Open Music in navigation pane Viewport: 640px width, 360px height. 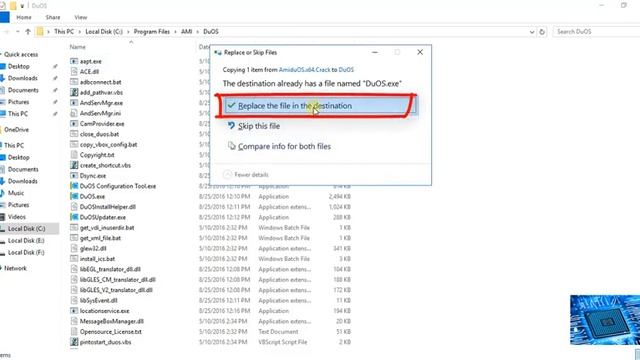16,193
